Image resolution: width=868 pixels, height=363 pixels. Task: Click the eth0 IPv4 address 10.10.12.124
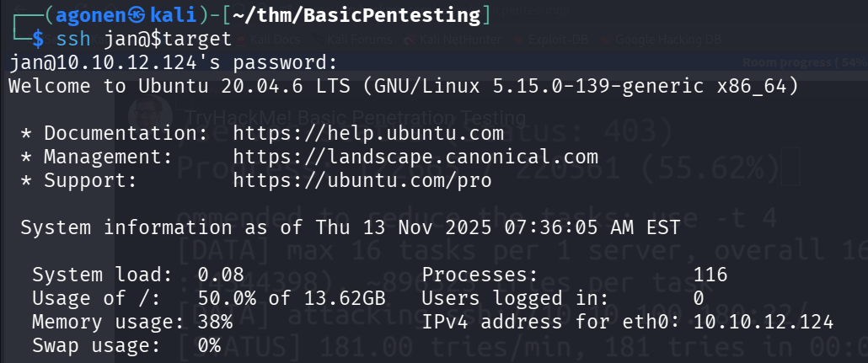point(764,322)
